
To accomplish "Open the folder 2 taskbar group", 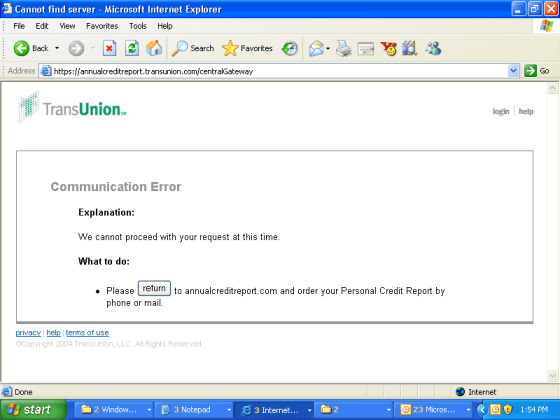I will tap(353, 410).
